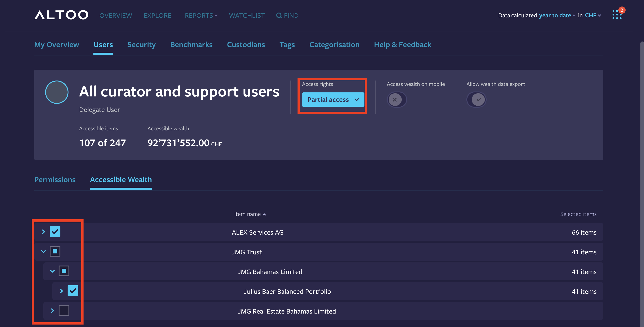Image resolution: width=644 pixels, height=327 pixels.
Task: Expand the JMG Real Estate Bahamas Limited row
Action: [x=52, y=311]
